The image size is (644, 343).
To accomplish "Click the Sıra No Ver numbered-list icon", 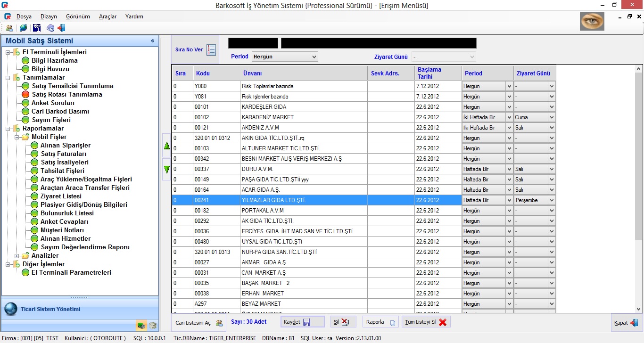I will (x=211, y=49).
